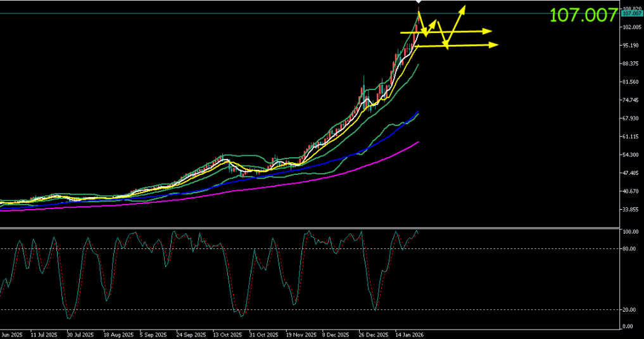Click the upward-pointing yellow diagonal arrow tip
The height and width of the screenshot is (339, 644).
[x=464, y=8]
